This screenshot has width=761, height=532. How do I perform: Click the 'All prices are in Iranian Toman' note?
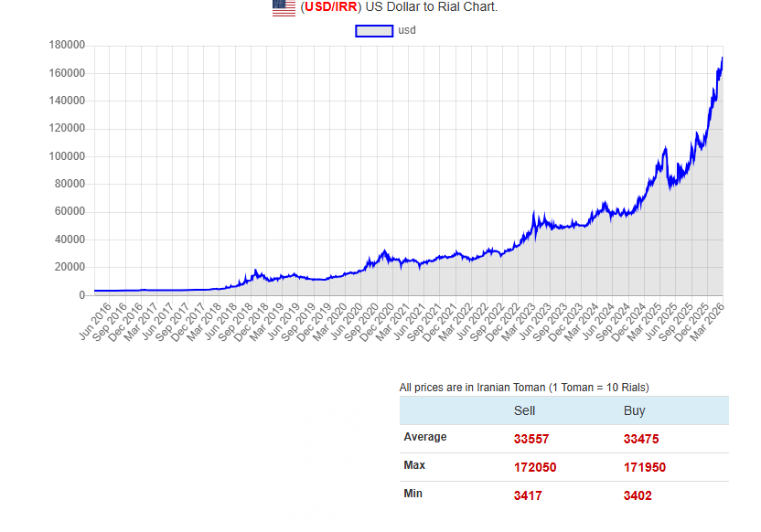[x=524, y=388]
